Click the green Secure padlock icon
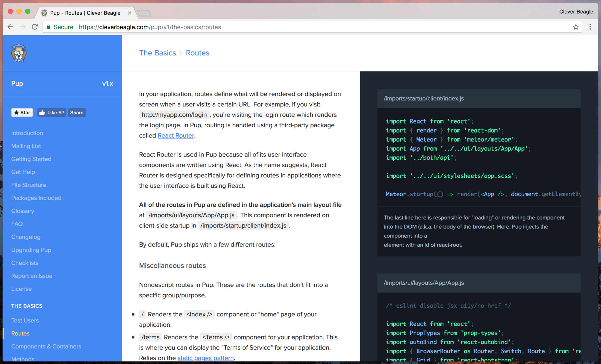Viewport: 601px width, 364px height. 49,27
